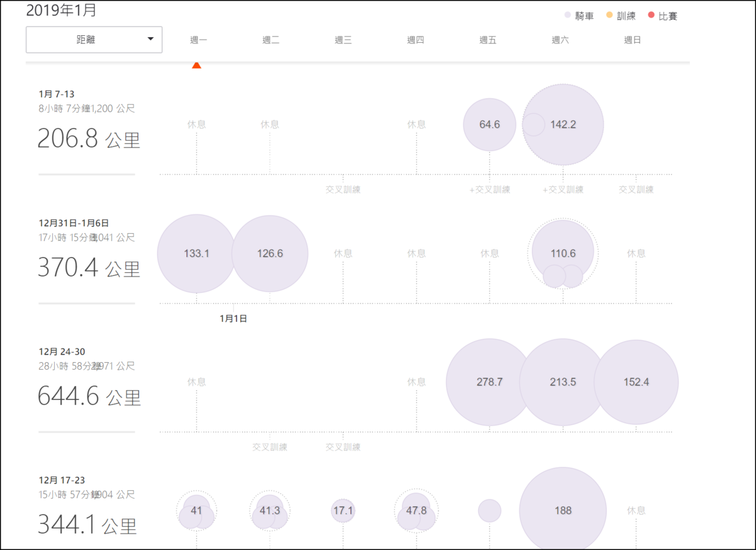Click the 比賽 legend entry

[663, 16]
